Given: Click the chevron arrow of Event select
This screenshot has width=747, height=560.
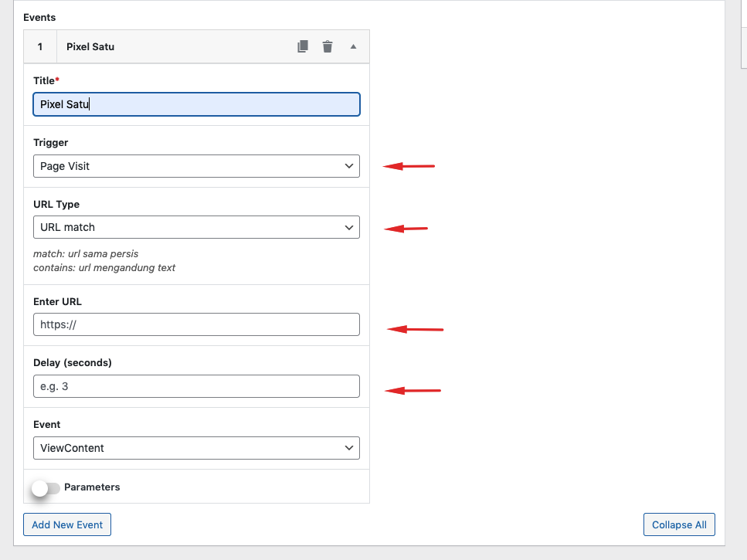Looking at the screenshot, I should pos(348,448).
